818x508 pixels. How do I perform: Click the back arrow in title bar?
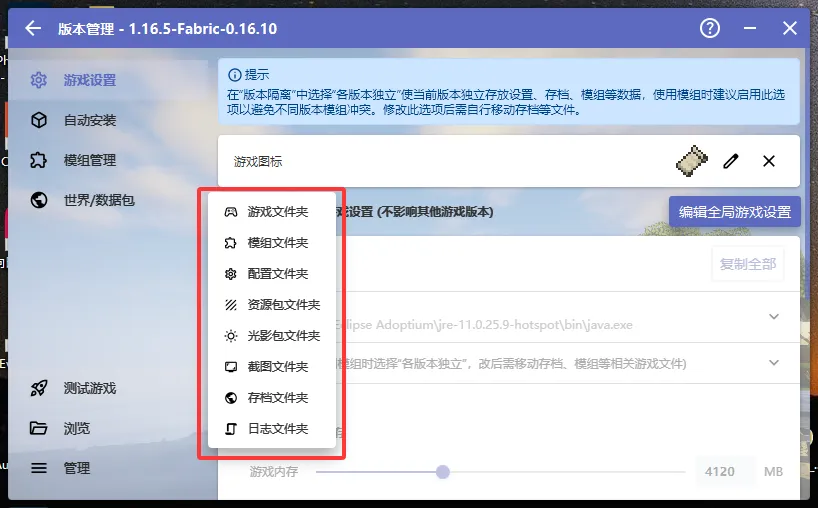(x=33, y=29)
